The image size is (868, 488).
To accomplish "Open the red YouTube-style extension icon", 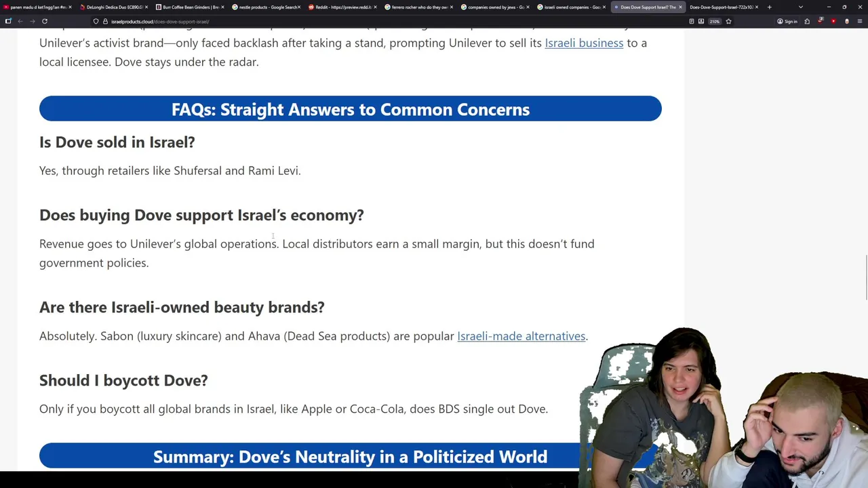I will pyautogui.click(x=833, y=21).
